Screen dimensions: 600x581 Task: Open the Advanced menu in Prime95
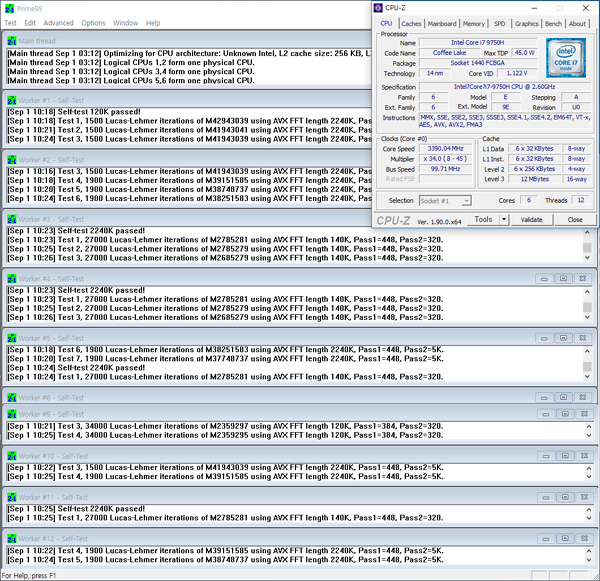pos(58,23)
